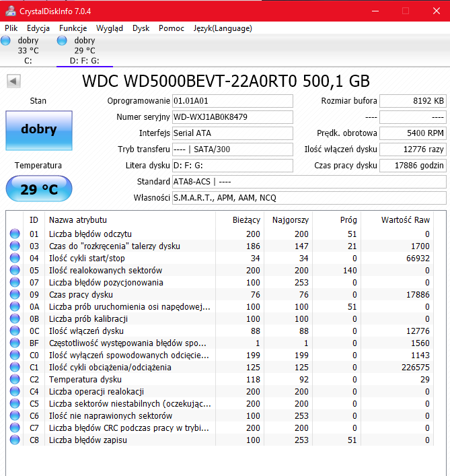Click the Rozmiar bufora value 8192 KB
Viewport: 450px width, 476px height.
[x=413, y=101]
